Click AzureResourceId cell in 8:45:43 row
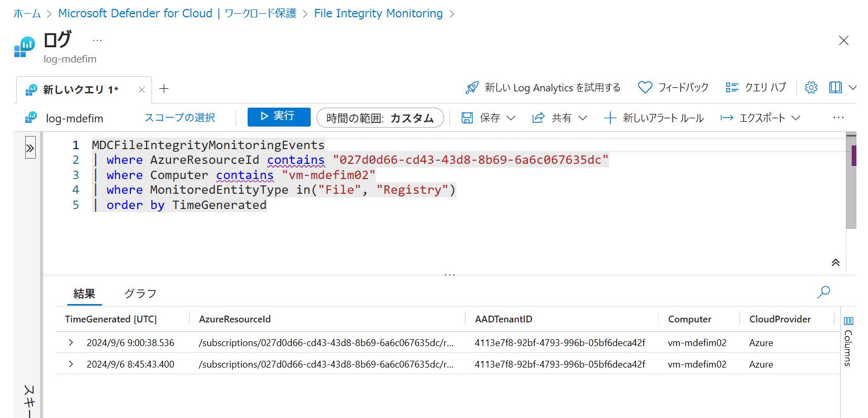This screenshot has width=868, height=418. coord(326,364)
